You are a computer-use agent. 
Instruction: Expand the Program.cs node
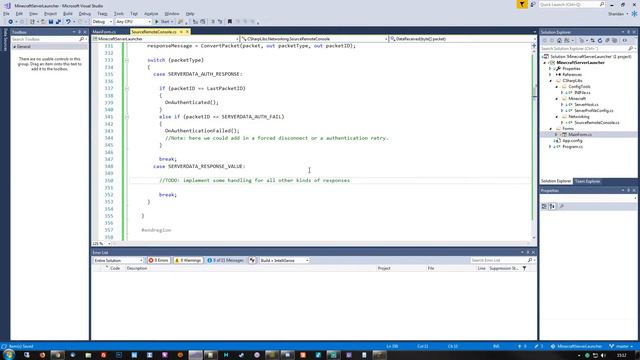click(551, 147)
